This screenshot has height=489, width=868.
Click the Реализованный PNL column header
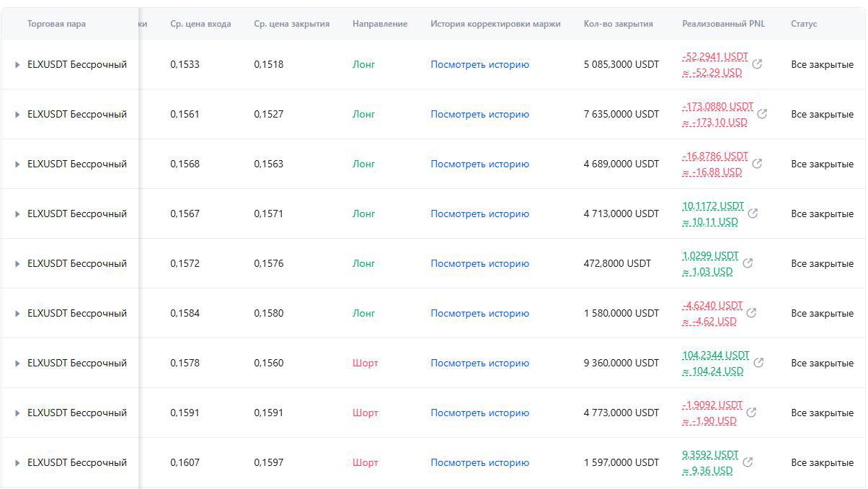point(723,24)
